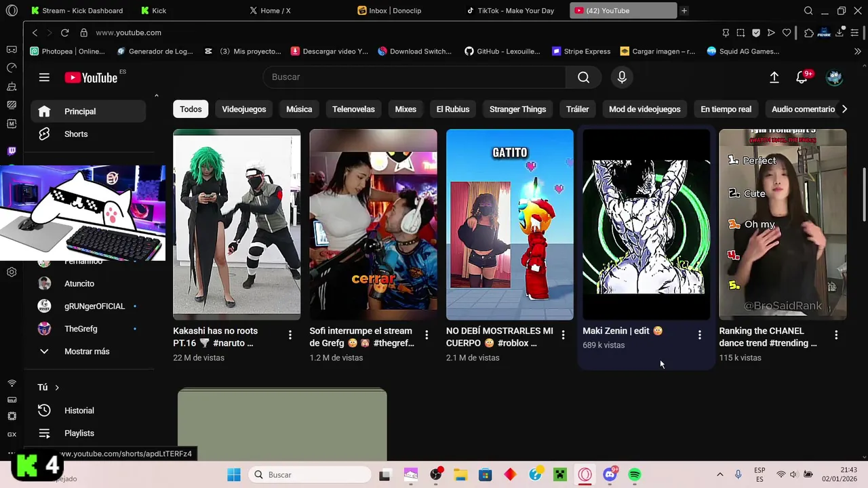This screenshot has width=868, height=488.
Task: Open TheGrefg channel subscription
Action: tap(88, 329)
